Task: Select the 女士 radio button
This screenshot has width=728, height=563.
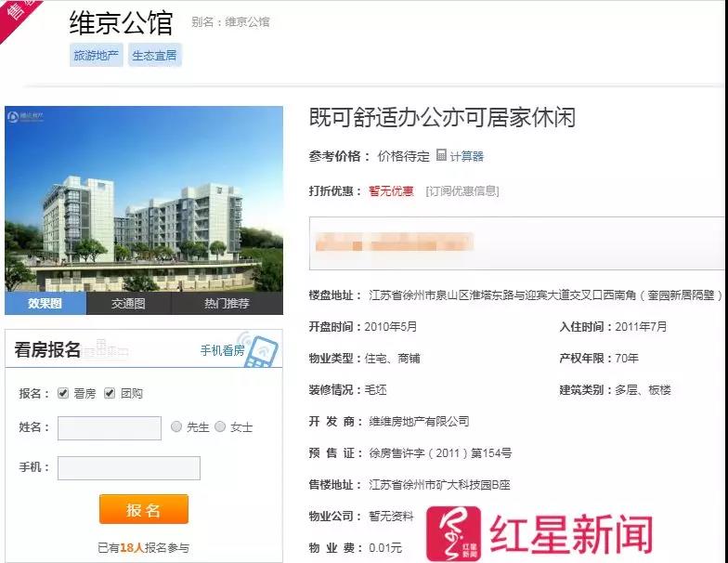Action: [x=220, y=426]
